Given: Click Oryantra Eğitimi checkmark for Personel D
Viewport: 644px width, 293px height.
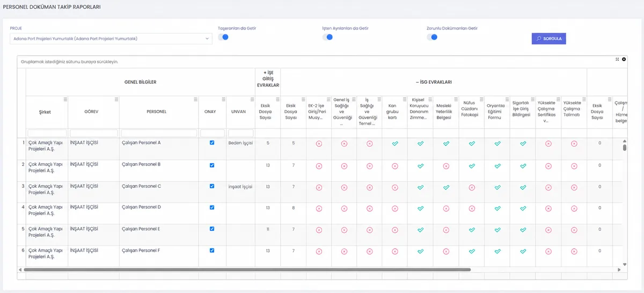Looking at the screenshot, I should tap(497, 208).
